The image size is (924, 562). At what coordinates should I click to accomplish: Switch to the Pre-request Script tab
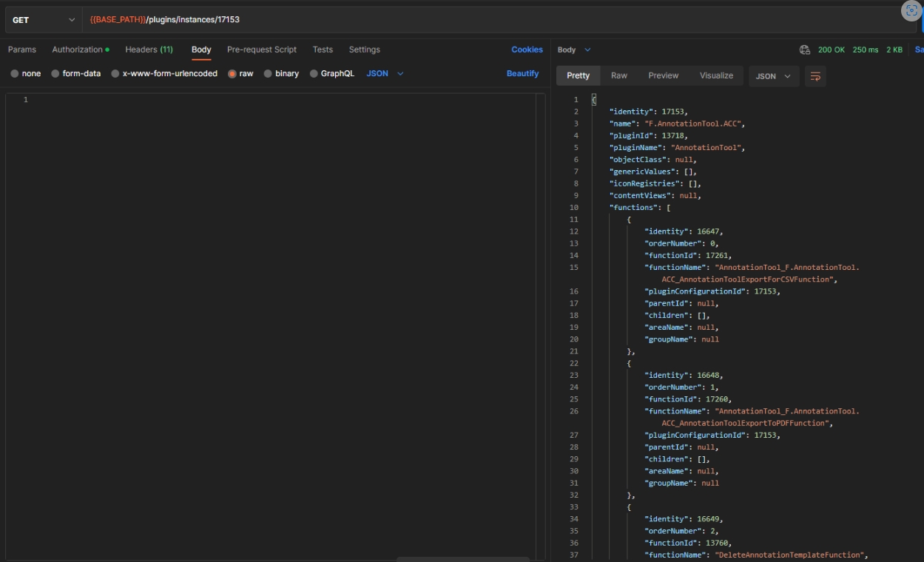pos(262,50)
